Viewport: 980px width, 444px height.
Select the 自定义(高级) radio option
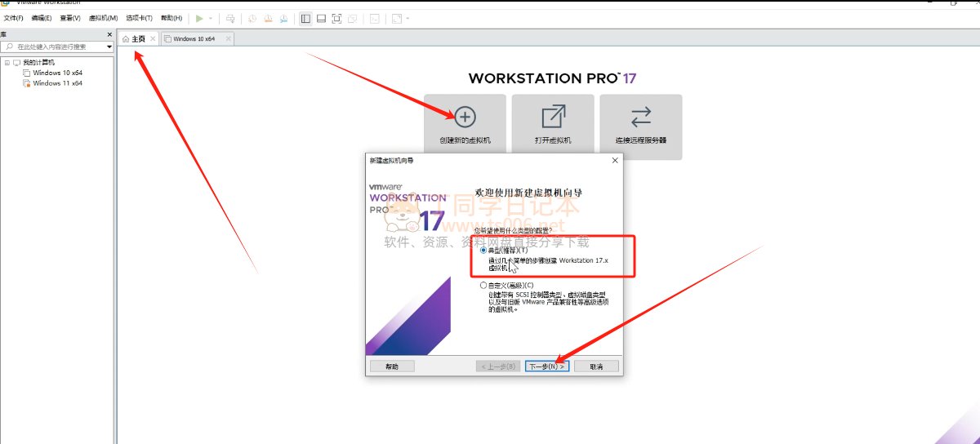pos(483,286)
